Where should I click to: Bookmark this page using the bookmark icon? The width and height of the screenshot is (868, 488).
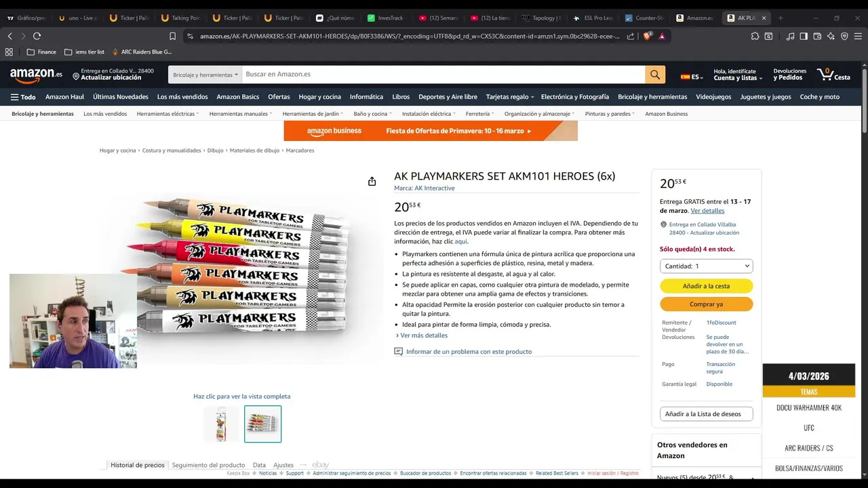pyautogui.click(x=172, y=36)
